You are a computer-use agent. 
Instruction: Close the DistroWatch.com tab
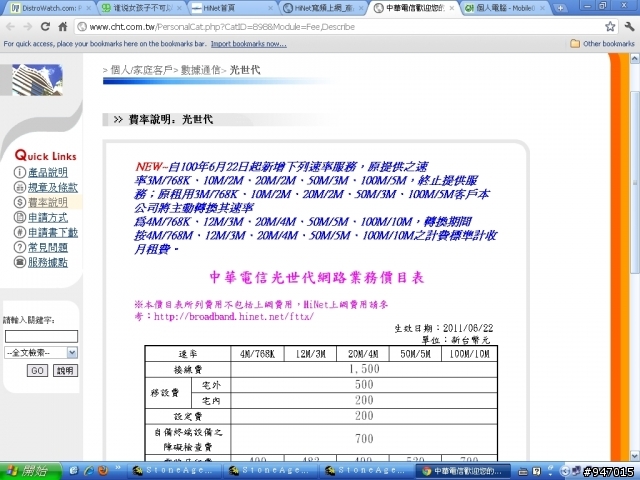[x=88, y=8]
